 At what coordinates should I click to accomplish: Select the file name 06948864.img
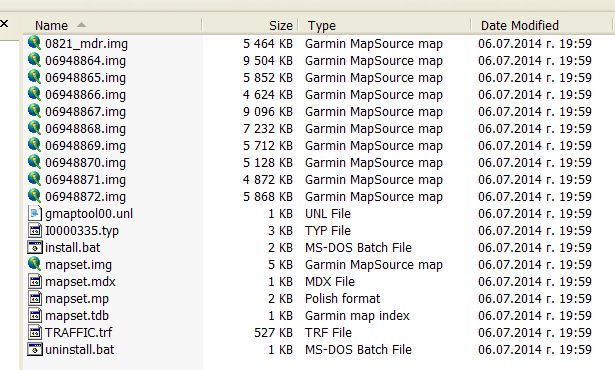(x=86, y=61)
